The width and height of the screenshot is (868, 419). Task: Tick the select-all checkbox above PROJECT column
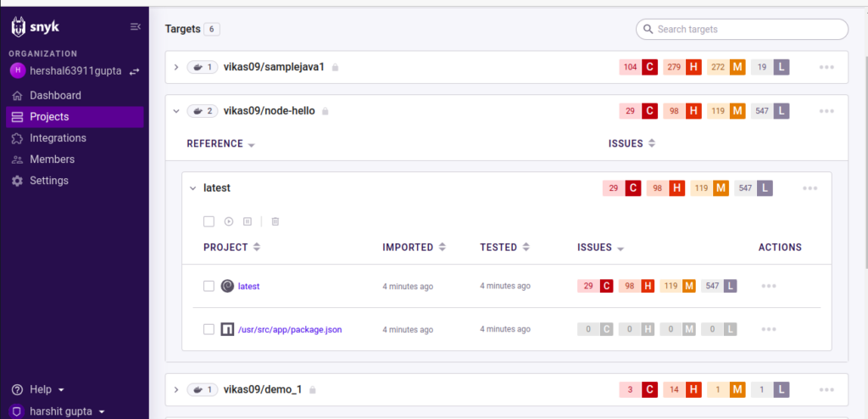[209, 221]
